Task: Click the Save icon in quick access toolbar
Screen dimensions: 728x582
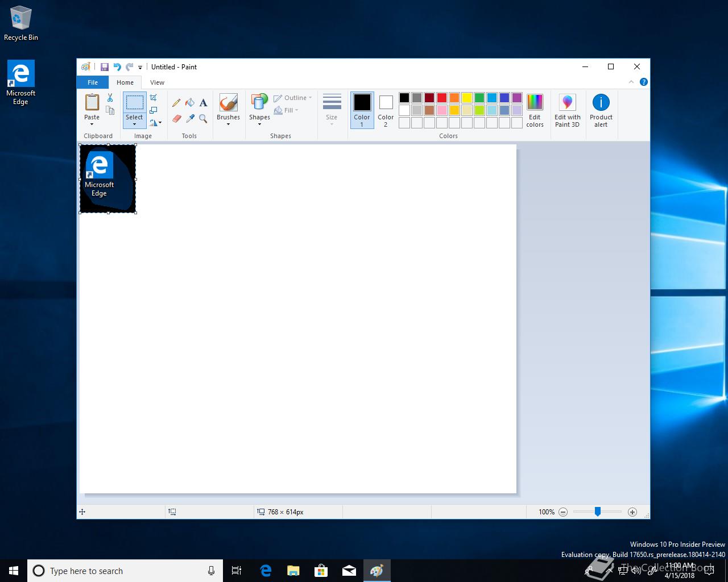Action: [105, 66]
